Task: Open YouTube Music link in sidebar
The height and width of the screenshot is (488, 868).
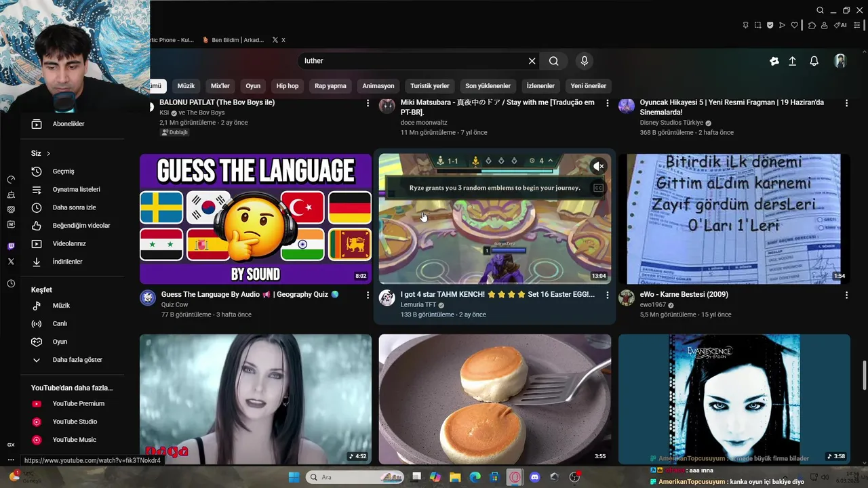Action: (x=75, y=440)
